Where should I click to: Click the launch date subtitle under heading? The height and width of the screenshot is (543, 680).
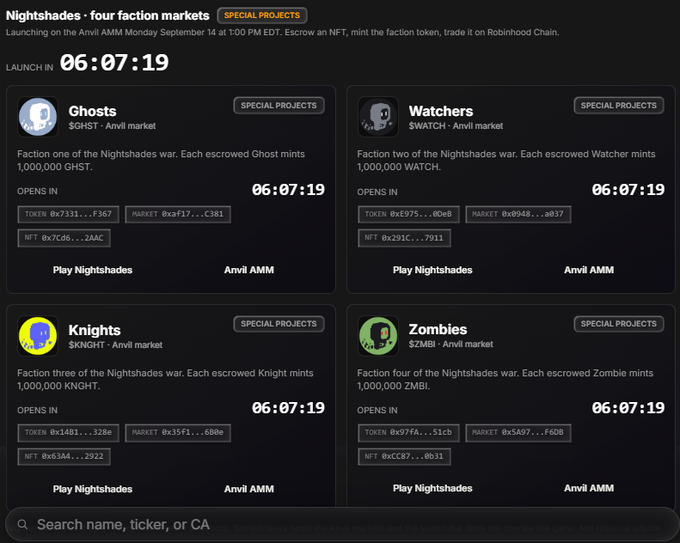click(282, 33)
